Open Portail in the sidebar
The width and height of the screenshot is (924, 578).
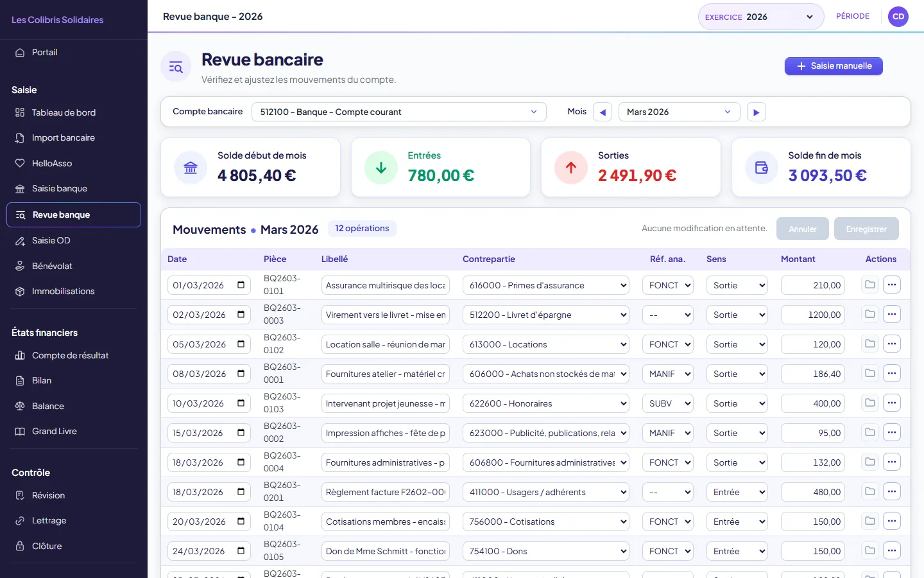pyautogui.click(x=74, y=53)
